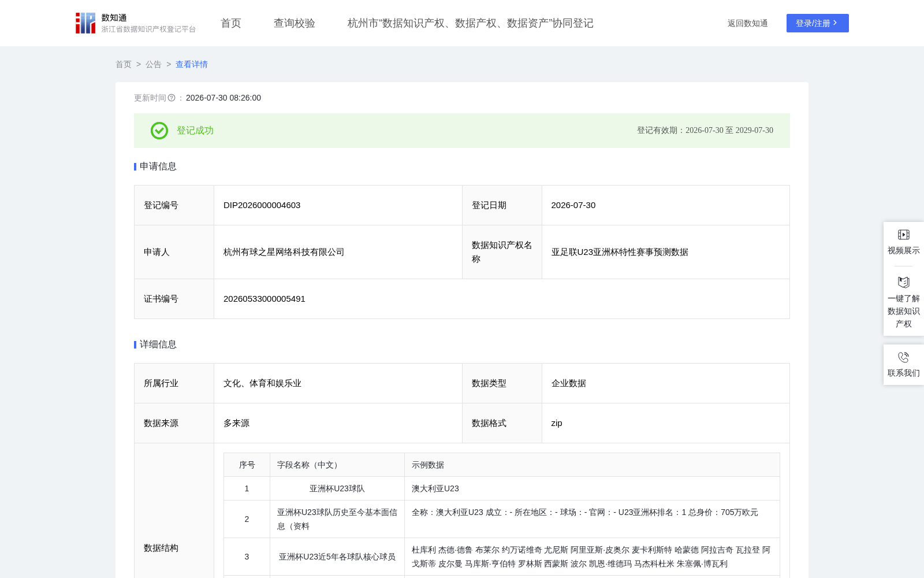Open 一键了解数据知识产权 guide icon
The height and width of the screenshot is (578, 924).
[x=904, y=282]
